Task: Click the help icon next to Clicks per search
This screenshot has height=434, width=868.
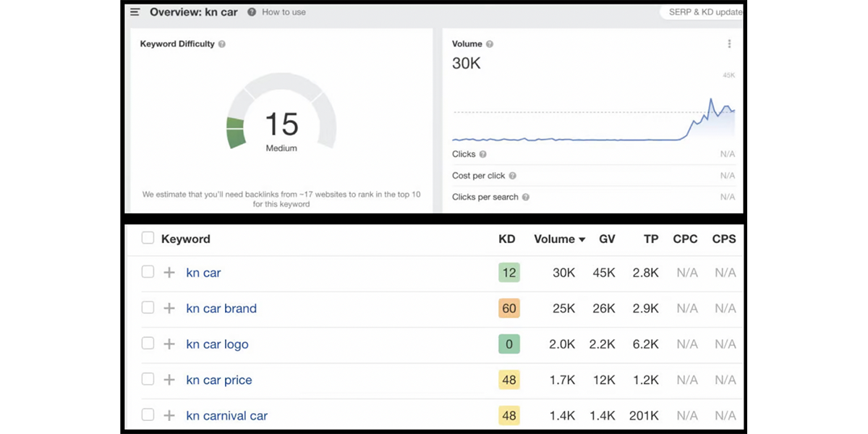Action: coord(526,197)
